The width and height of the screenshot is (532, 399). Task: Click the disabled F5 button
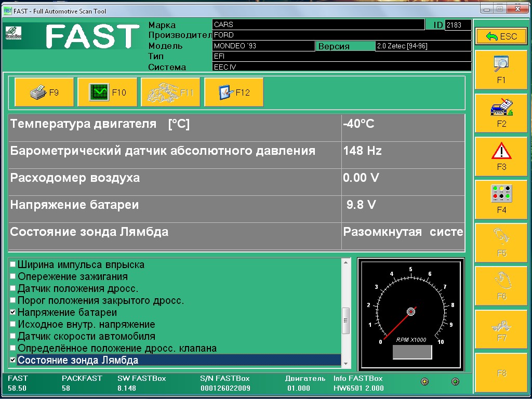pos(501,242)
